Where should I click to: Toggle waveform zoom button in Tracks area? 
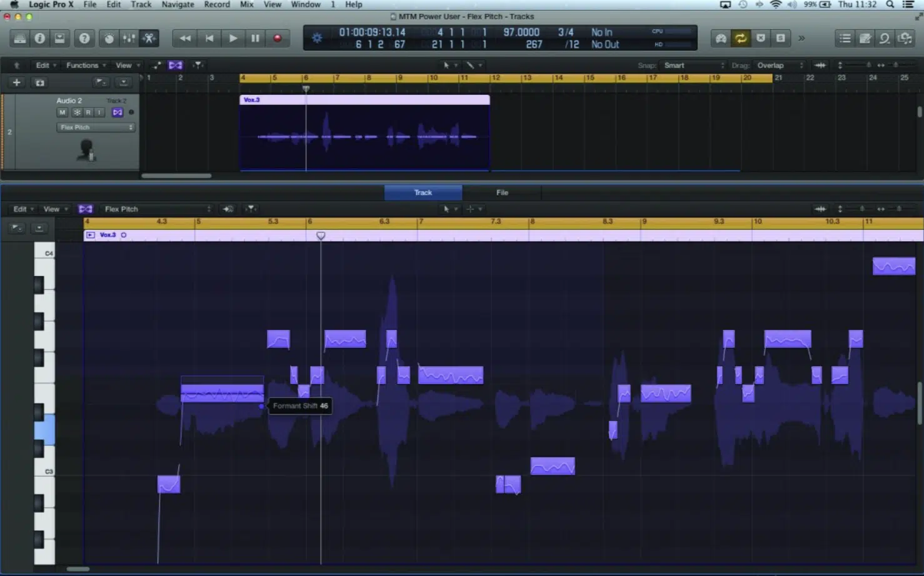820,66
